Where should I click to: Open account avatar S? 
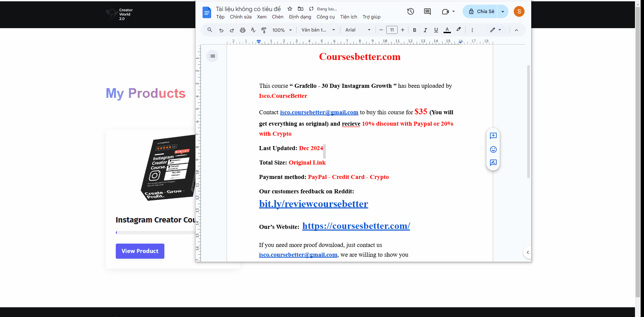(x=519, y=11)
